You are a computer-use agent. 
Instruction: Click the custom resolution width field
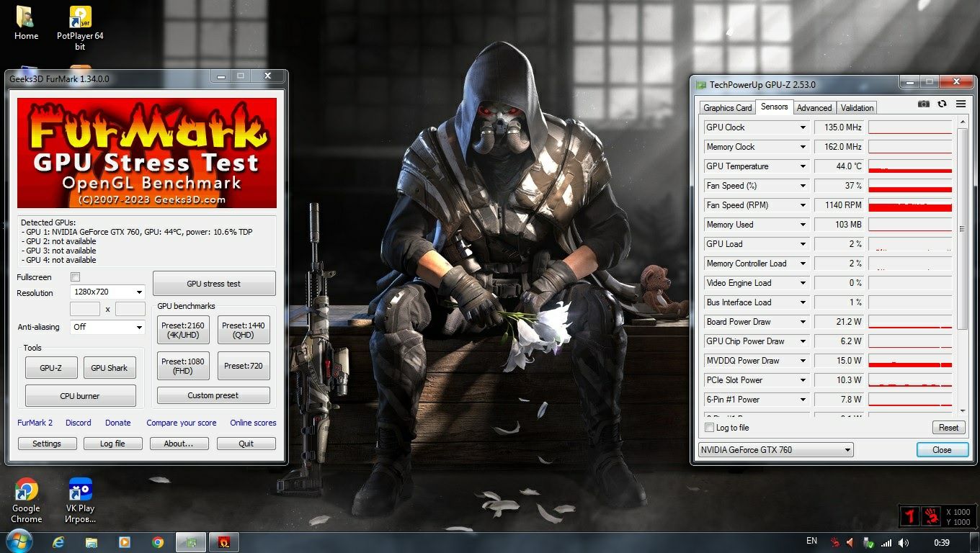coord(85,309)
